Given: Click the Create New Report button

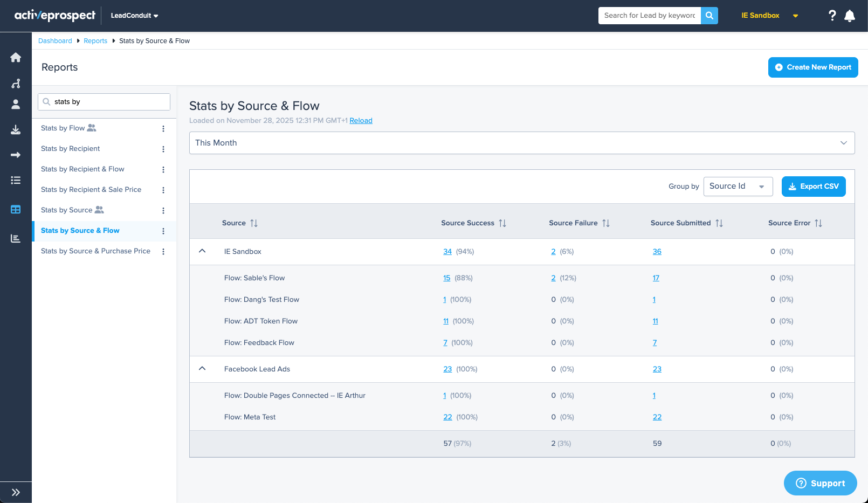Looking at the screenshot, I should (813, 67).
